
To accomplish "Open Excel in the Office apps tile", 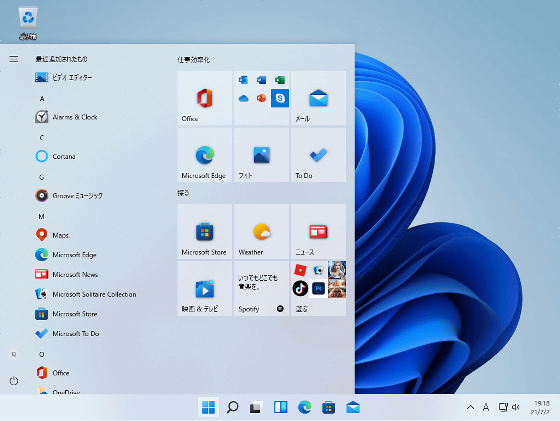I will click(280, 80).
